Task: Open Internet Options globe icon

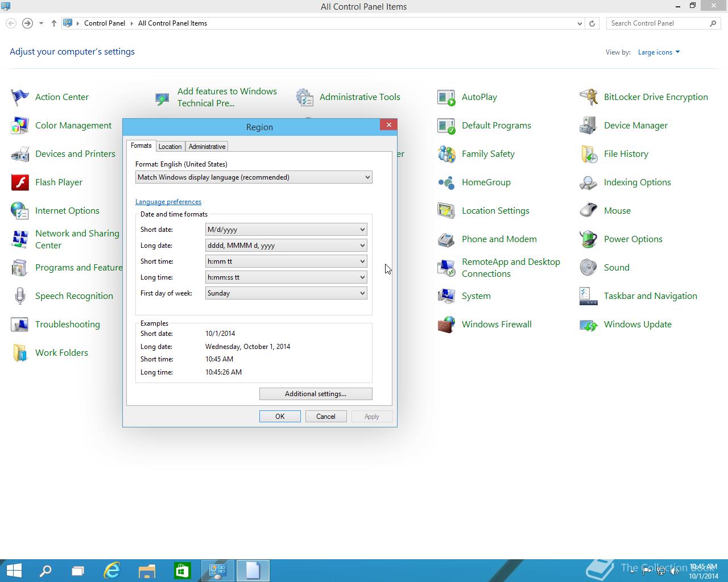Action: (20, 211)
